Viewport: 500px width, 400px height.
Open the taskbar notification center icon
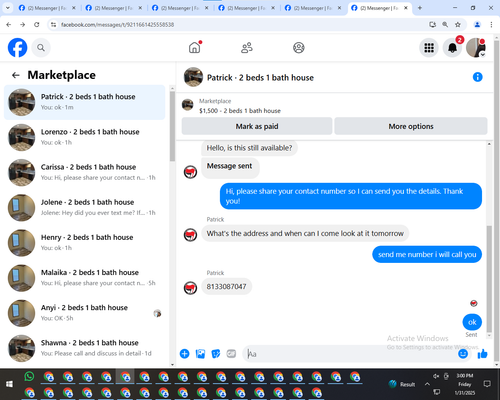[x=487, y=384]
